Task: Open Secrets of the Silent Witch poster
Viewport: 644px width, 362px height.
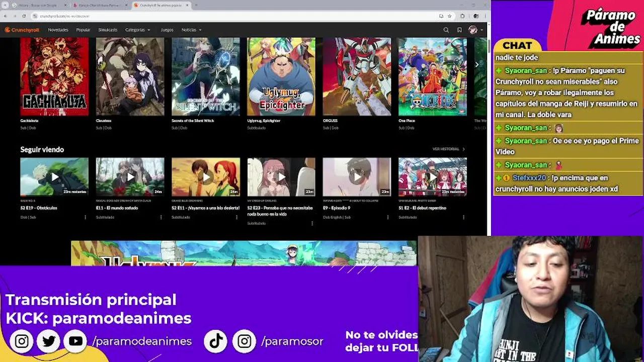Action: 206,76
